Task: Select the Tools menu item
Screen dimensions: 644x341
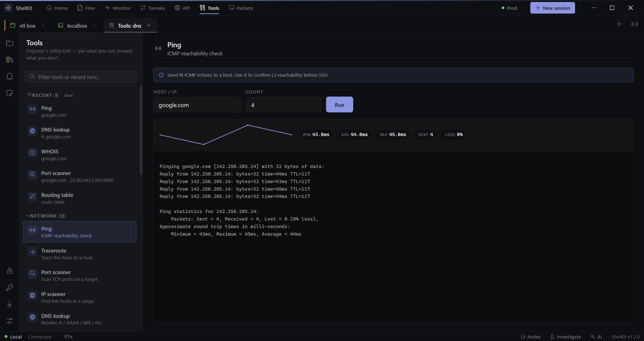Action: tap(209, 8)
